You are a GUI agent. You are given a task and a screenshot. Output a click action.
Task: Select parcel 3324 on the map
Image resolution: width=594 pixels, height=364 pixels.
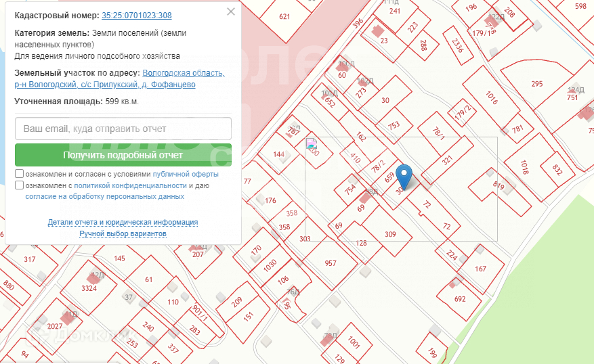coord(89,288)
